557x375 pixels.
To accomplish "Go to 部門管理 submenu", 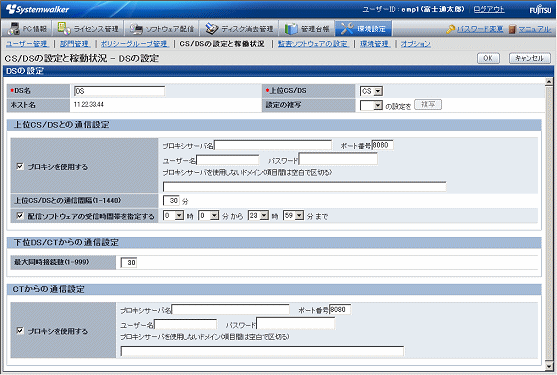I will tap(74, 44).
